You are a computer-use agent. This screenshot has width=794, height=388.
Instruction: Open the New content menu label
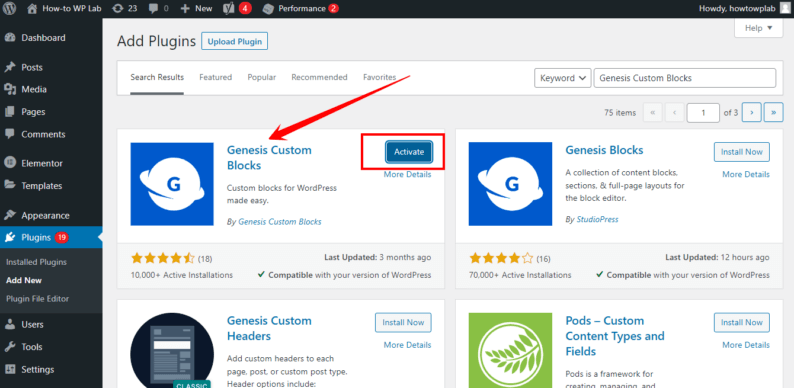click(x=204, y=9)
